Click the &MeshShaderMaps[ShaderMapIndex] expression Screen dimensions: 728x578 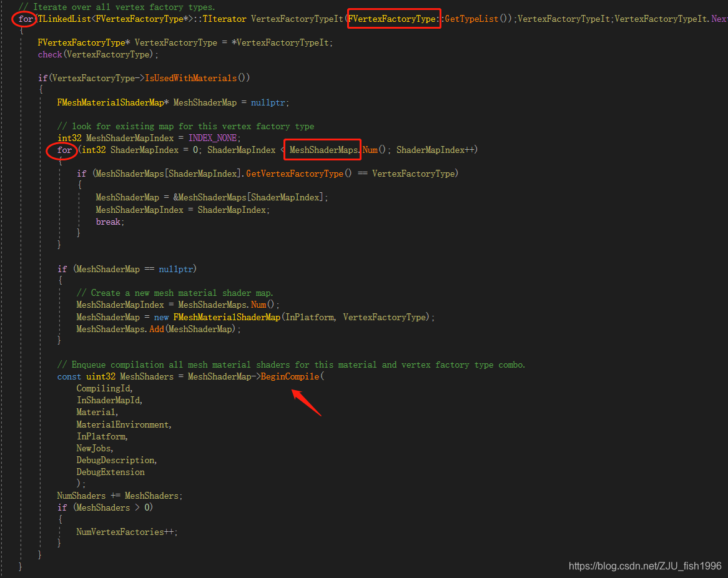tap(248, 197)
